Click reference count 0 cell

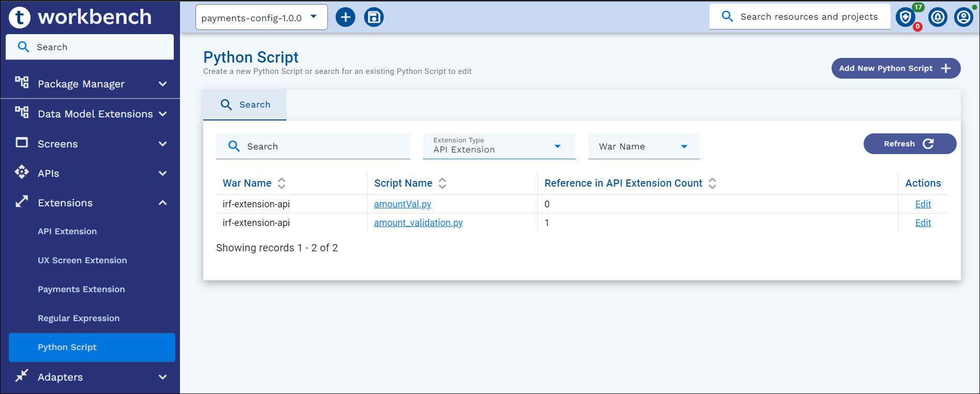click(x=547, y=204)
